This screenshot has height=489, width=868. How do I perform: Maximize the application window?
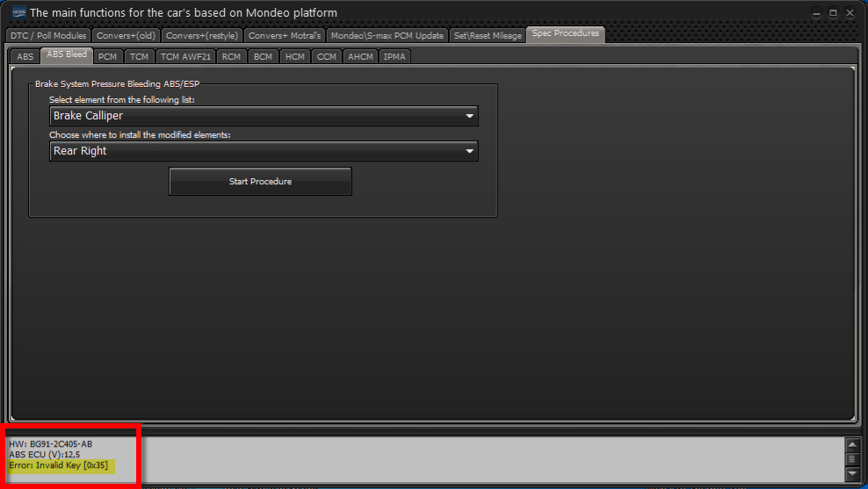click(x=833, y=13)
